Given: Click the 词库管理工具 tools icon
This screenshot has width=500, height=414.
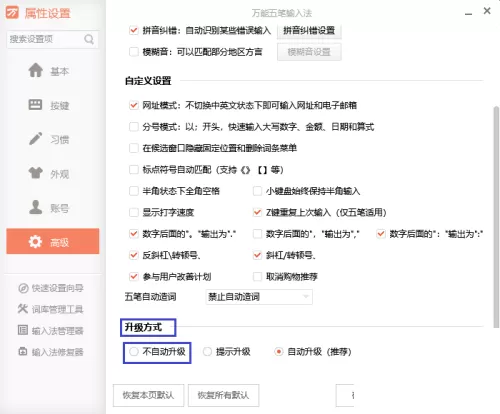Looking at the screenshot, I should click(x=23, y=309).
